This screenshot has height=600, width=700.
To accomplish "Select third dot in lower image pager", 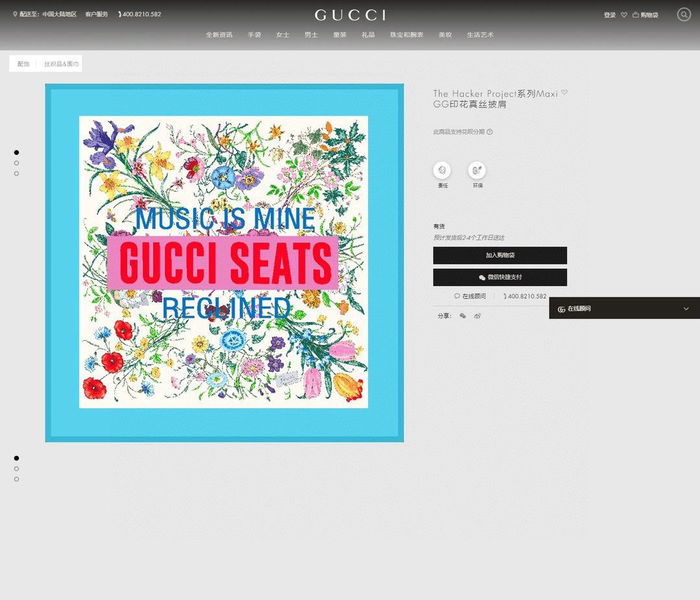I will pyautogui.click(x=17, y=479).
